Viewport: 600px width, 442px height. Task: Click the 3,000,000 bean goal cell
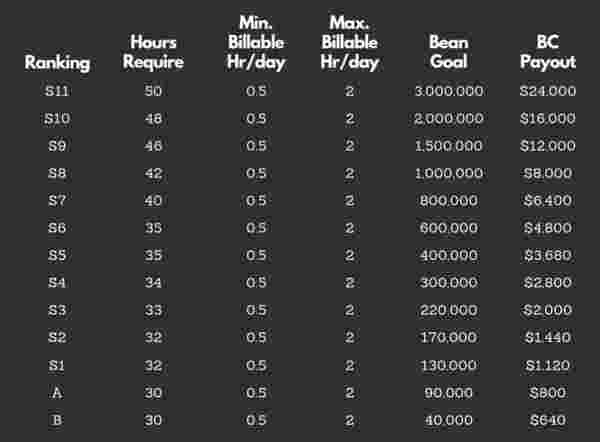[448, 91]
